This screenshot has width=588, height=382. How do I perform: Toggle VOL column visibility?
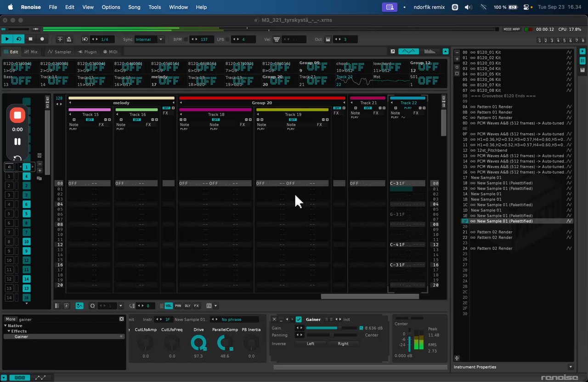[169, 306]
